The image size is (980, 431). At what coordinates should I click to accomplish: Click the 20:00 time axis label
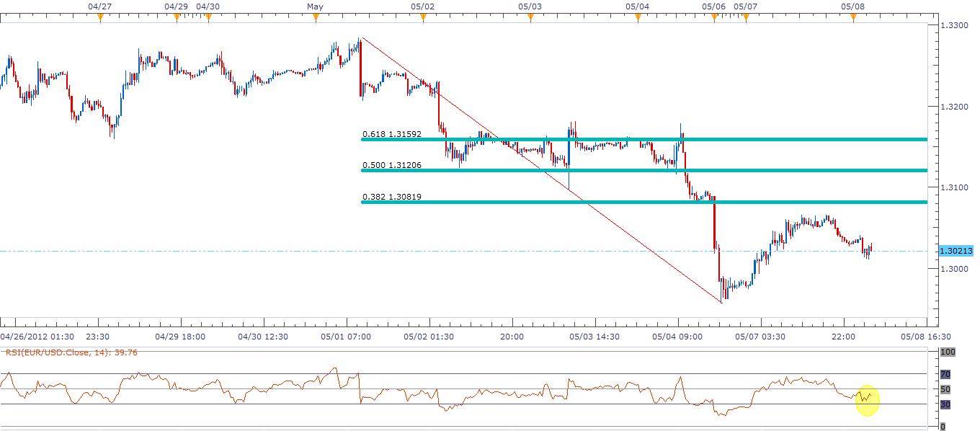tap(512, 337)
